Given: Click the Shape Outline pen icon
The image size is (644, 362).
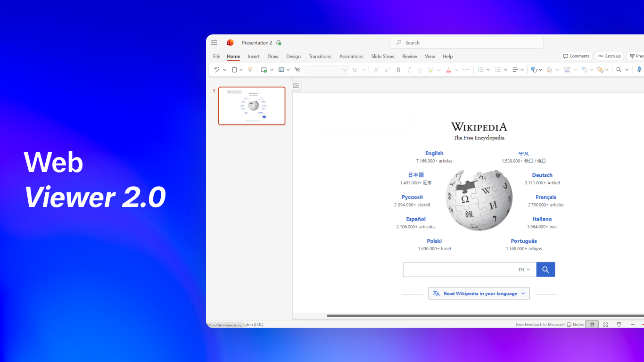Looking at the screenshot, I should pyautogui.click(x=567, y=69).
